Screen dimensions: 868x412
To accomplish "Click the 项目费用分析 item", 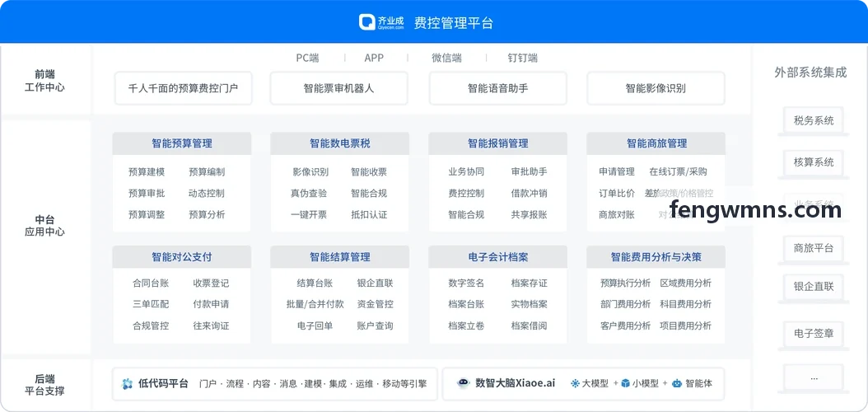I will 686,325.
